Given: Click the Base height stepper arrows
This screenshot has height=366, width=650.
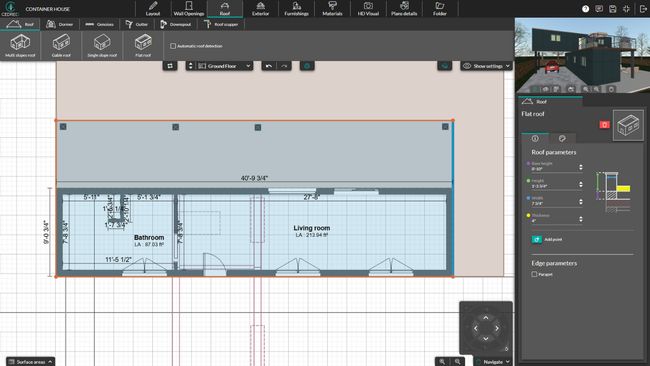Looking at the screenshot, I should tap(581, 167).
